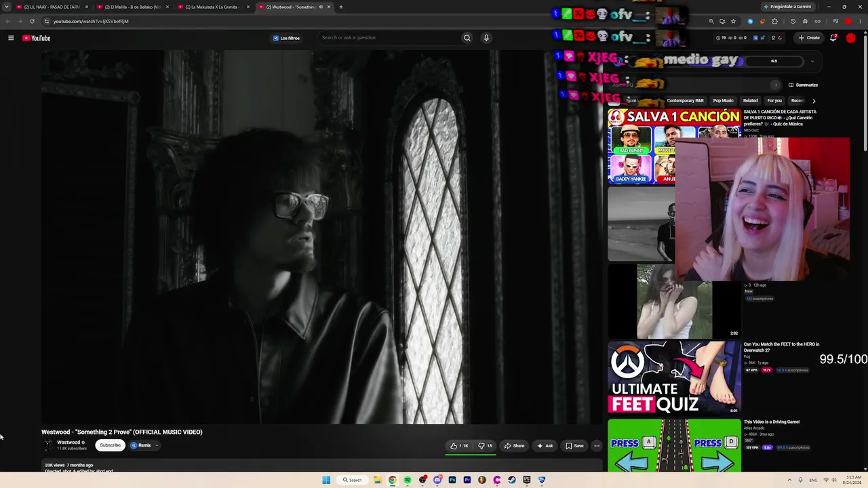
Task: Open File Explorer from taskbar
Action: 378,480
